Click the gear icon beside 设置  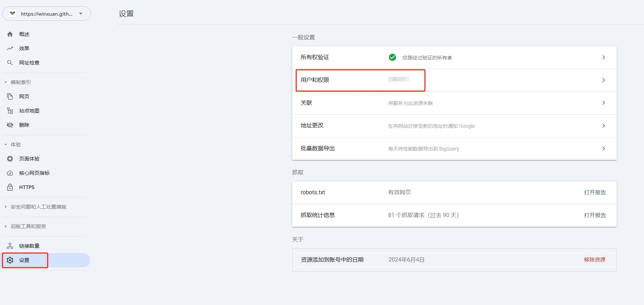click(10, 260)
